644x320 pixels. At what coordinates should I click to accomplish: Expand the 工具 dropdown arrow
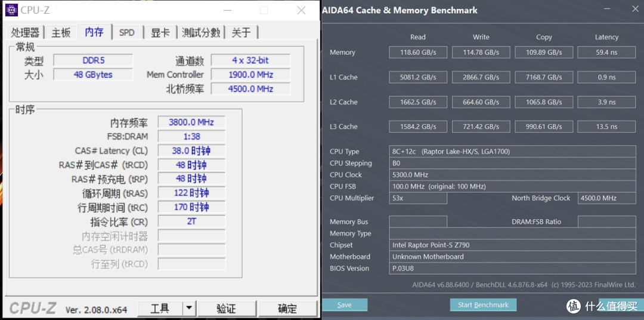click(x=188, y=309)
